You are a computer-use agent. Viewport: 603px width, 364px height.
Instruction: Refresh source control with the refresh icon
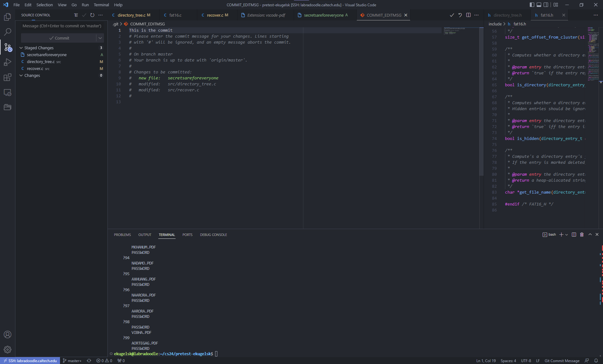92,15
